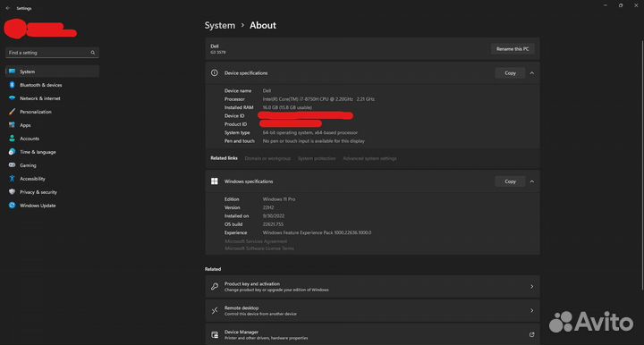Click the Windows Update sync icon
The image size is (644, 345).
[x=12, y=206]
